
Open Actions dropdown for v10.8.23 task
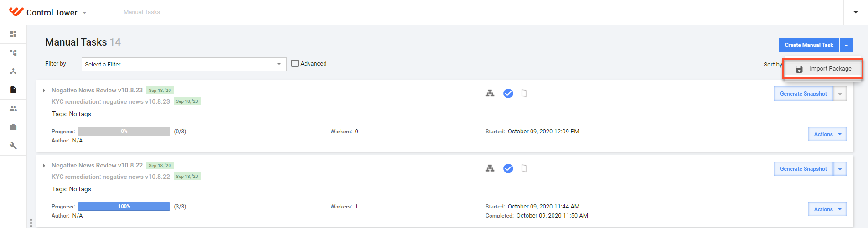[827, 134]
